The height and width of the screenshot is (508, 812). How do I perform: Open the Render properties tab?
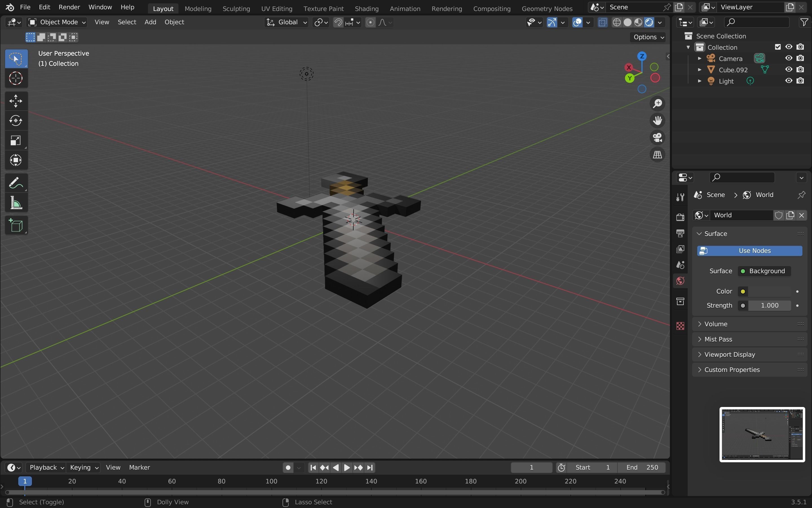pos(680,217)
